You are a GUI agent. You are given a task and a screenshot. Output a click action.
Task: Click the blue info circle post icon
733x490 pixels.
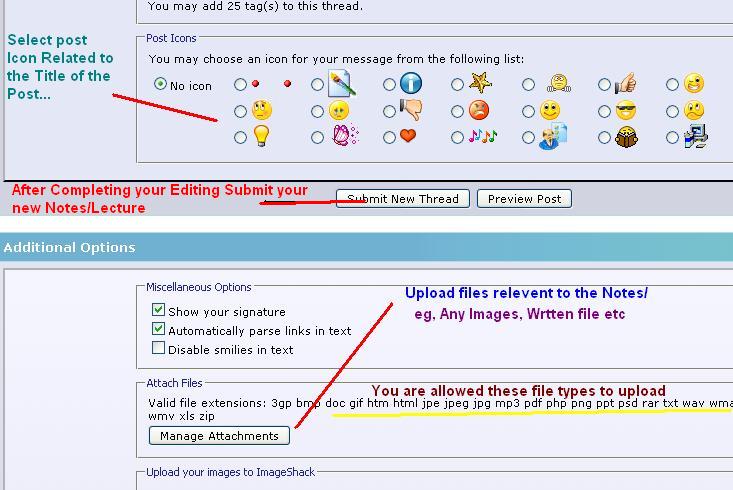(411, 83)
